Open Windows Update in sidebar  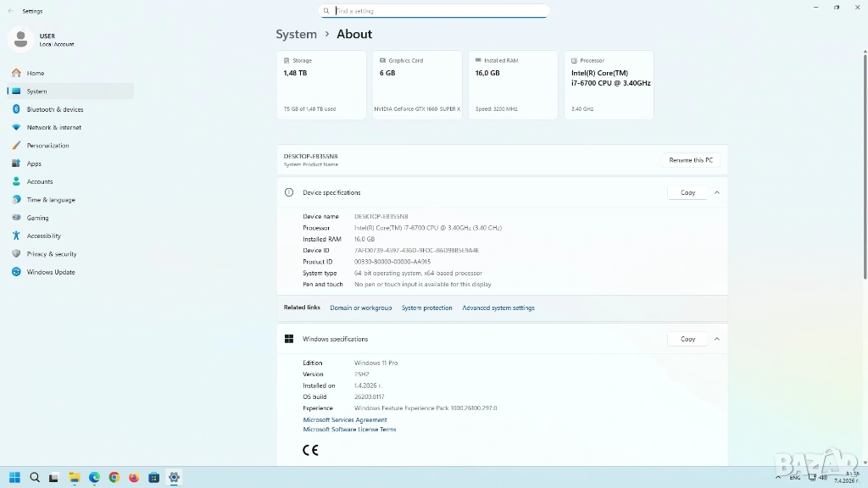(x=50, y=272)
